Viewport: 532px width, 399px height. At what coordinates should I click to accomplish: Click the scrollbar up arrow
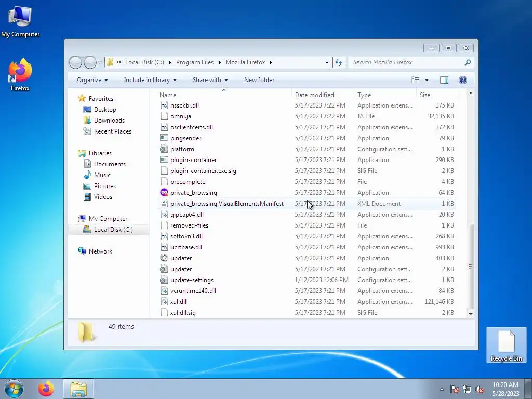pos(471,93)
